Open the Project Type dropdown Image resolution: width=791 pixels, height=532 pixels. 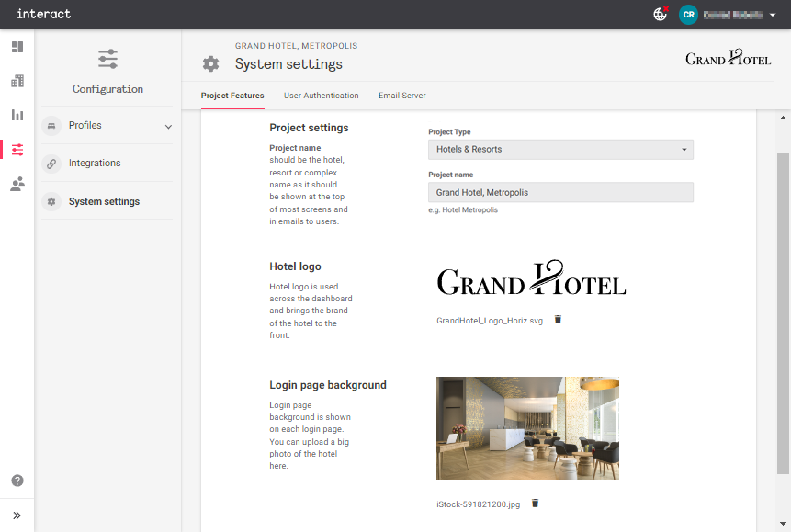point(559,149)
